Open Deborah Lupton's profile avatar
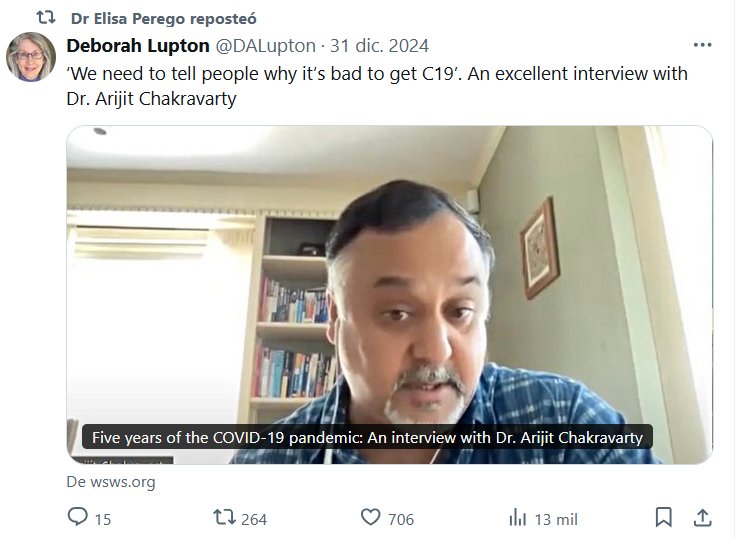Viewport: 736px width, 538px height. tap(31, 57)
